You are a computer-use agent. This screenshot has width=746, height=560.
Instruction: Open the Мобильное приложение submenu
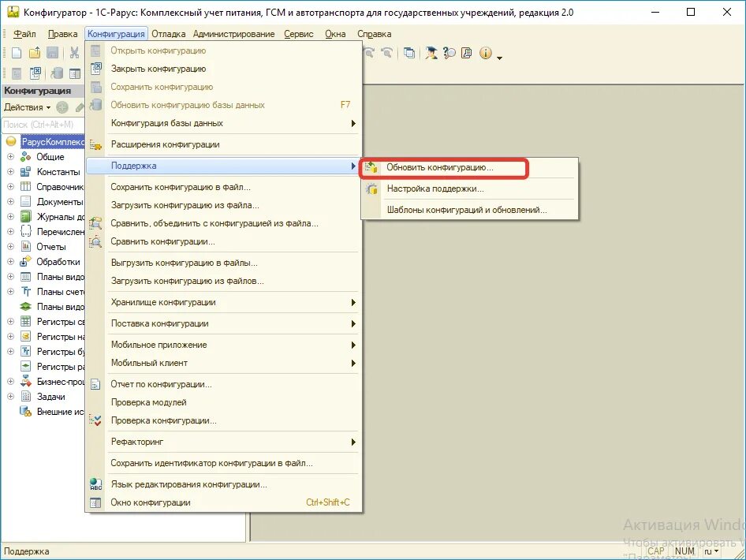coord(224,345)
